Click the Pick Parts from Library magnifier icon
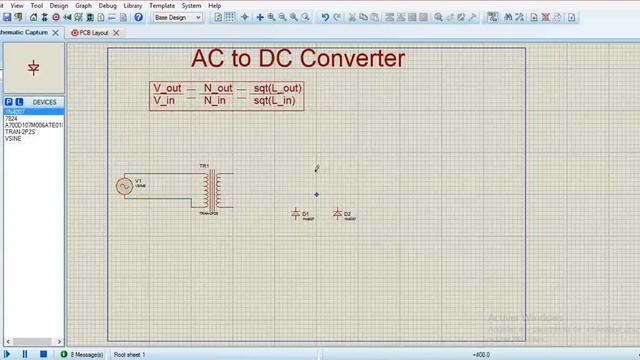The width and height of the screenshot is (640, 360). point(438,17)
